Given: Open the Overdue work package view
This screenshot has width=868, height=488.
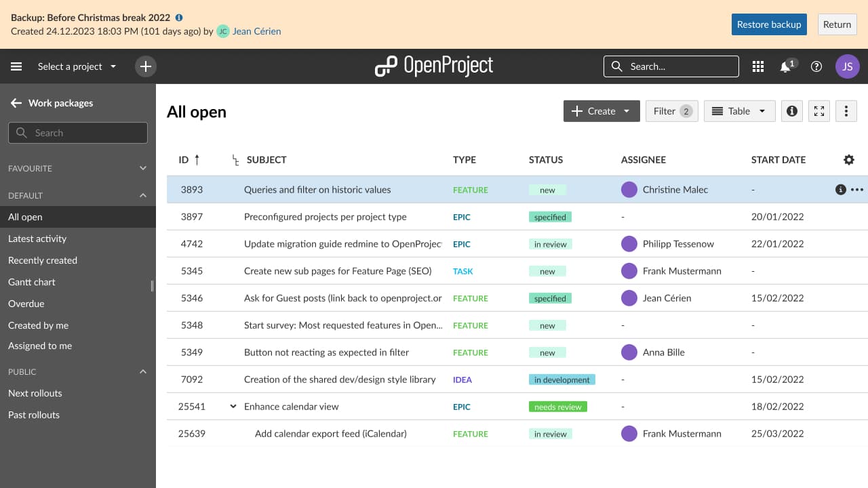Looking at the screenshot, I should (26, 303).
